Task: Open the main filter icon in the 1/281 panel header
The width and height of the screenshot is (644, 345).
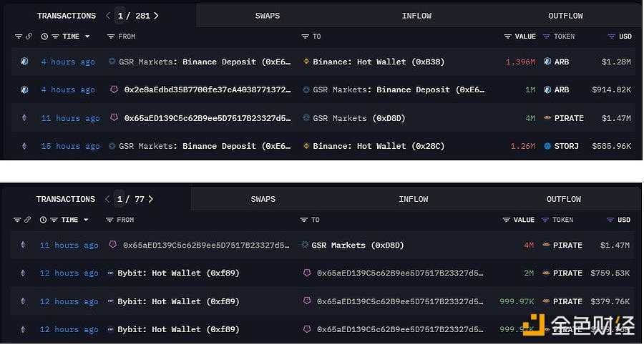Action: 18,37
